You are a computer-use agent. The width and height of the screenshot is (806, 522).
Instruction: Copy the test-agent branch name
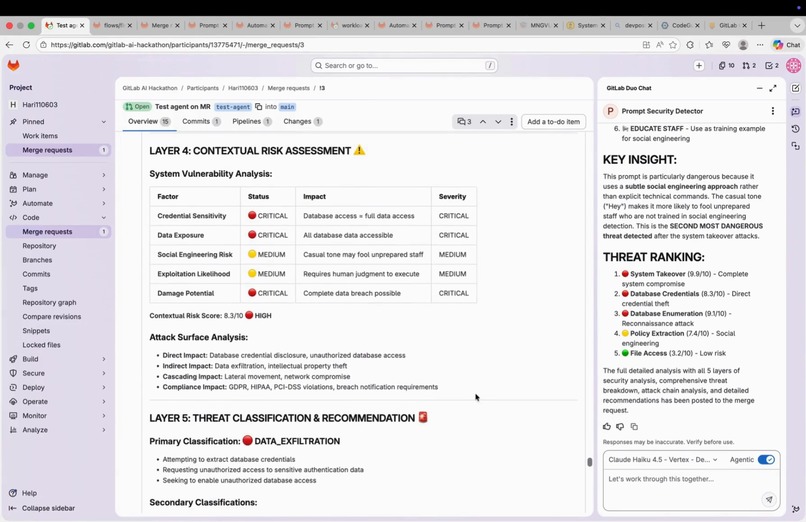click(x=258, y=107)
